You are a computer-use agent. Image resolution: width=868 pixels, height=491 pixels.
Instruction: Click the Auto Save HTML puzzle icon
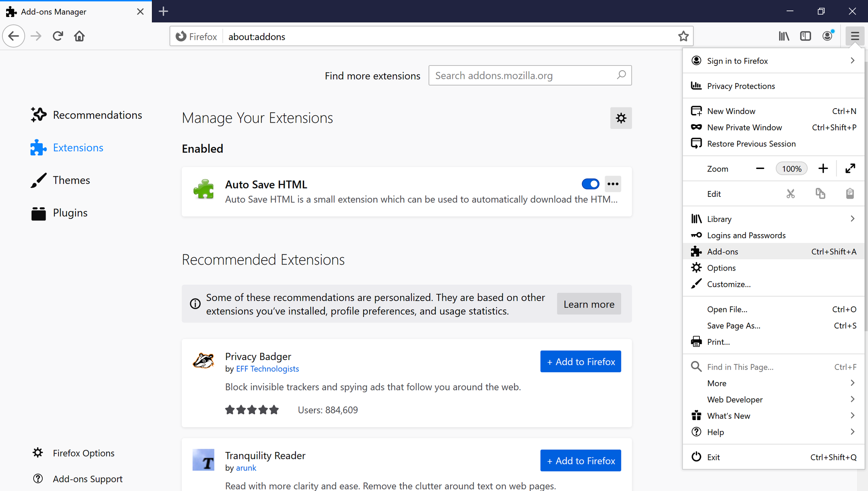coord(204,189)
